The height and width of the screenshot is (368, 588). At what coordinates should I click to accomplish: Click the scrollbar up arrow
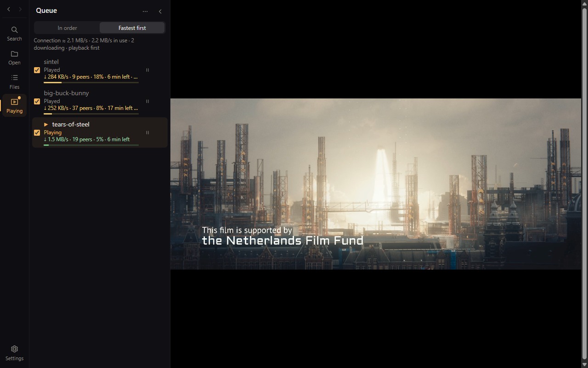pyautogui.click(x=584, y=3)
